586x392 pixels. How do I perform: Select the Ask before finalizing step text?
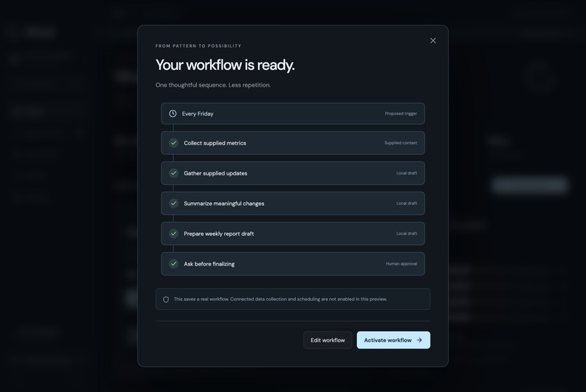(x=209, y=264)
